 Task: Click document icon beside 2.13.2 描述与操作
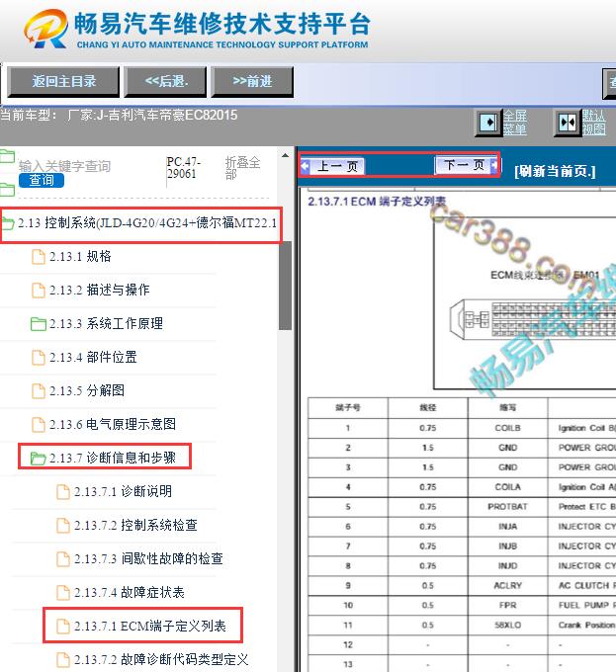[39, 291]
